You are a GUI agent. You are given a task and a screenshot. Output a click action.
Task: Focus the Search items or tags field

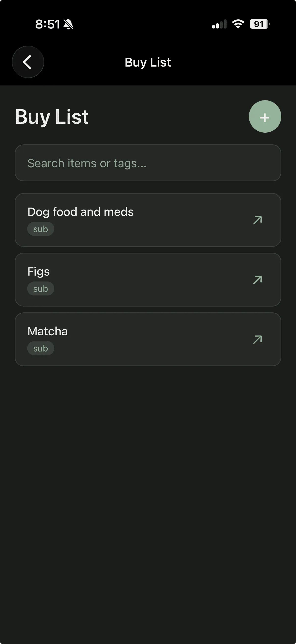tap(148, 163)
